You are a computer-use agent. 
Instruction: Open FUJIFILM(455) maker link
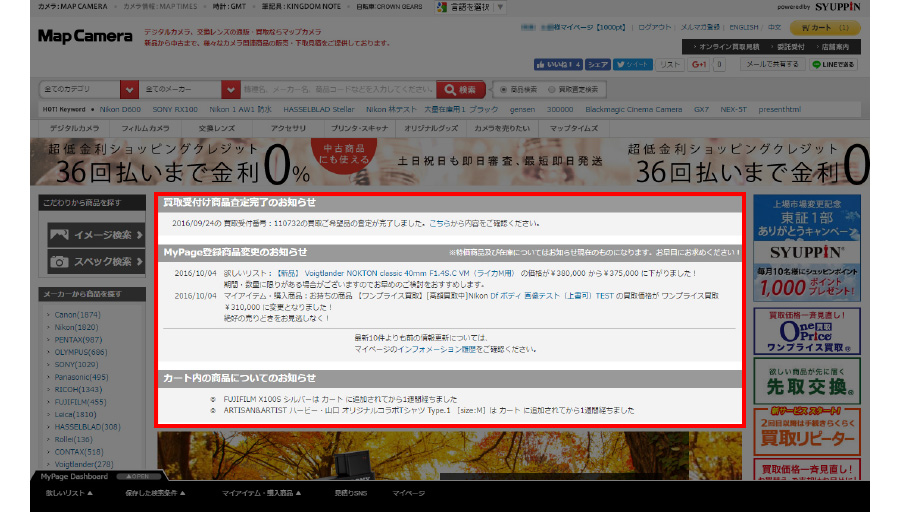click(80, 402)
